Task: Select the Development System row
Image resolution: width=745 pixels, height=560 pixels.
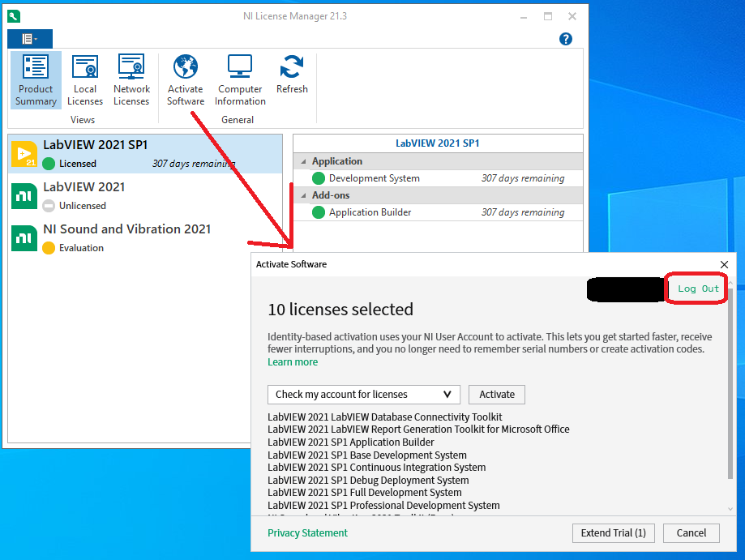Action: click(x=438, y=178)
